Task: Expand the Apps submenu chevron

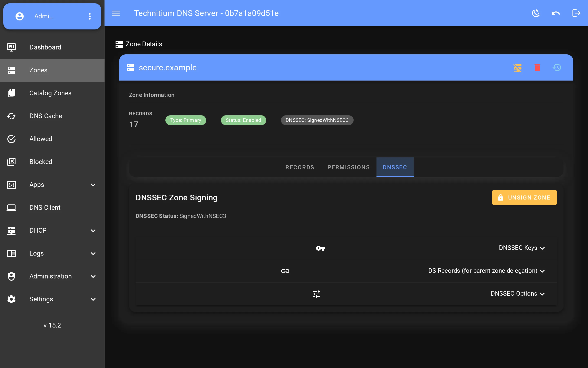Action: (93, 185)
